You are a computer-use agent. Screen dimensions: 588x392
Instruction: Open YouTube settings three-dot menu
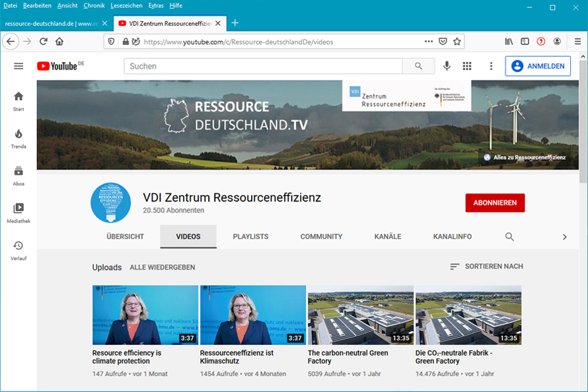(x=491, y=66)
